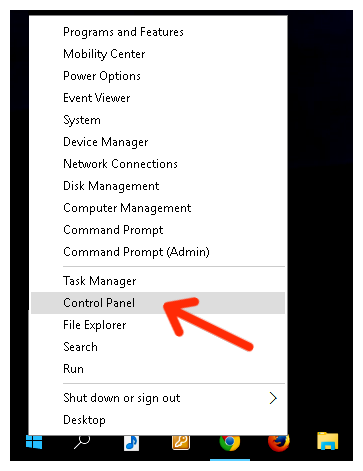
Task: Select Control Panel from the menu
Action: [x=158, y=303]
